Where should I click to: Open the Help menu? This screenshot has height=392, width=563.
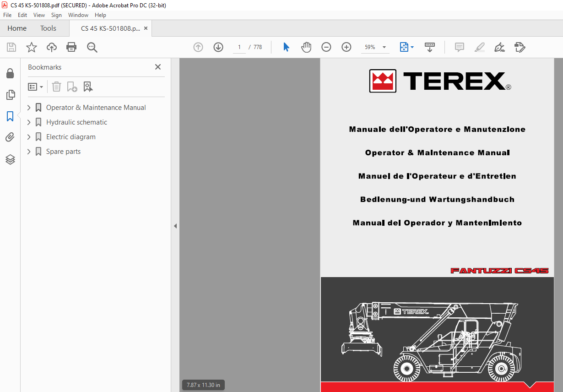tap(100, 15)
